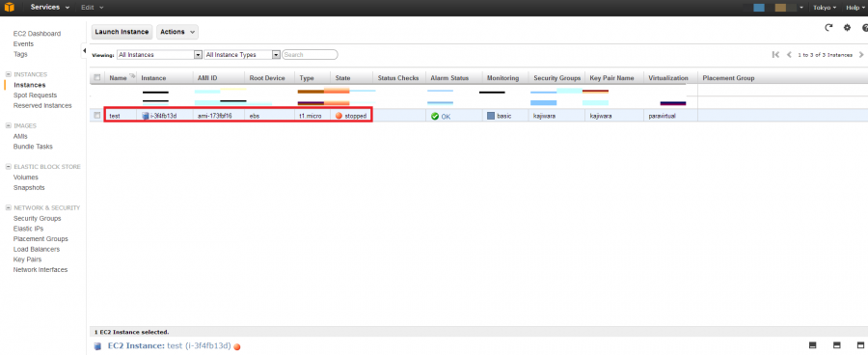This screenshot has height=355, width=868.
Task: Tick the checkbox for test instance
Action: click(x=97, y=116)
